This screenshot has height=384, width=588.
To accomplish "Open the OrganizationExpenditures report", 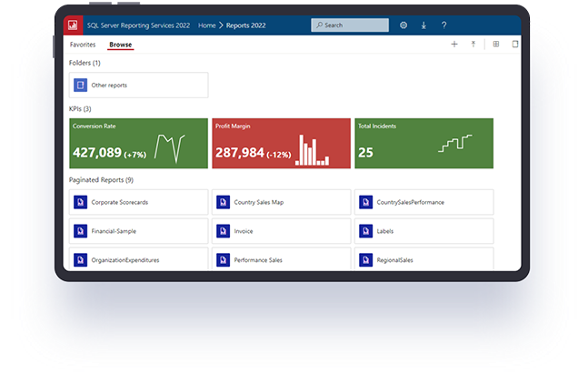I will 139,259.
